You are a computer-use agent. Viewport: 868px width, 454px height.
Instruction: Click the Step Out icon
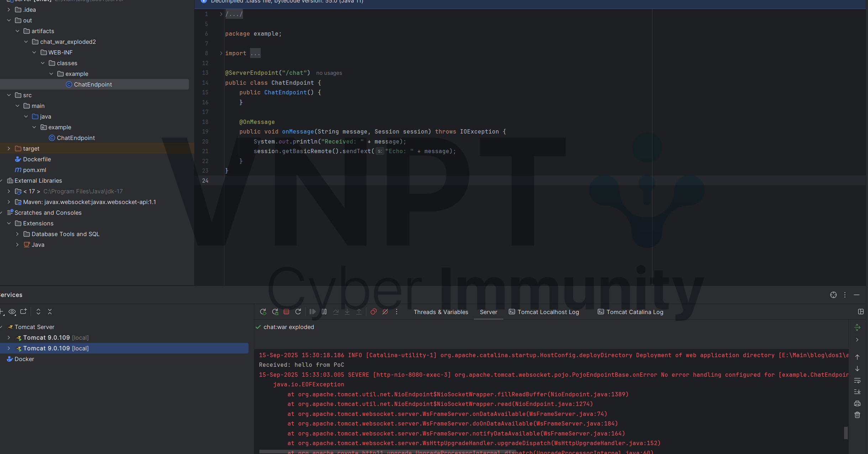[x=359, y=312]
